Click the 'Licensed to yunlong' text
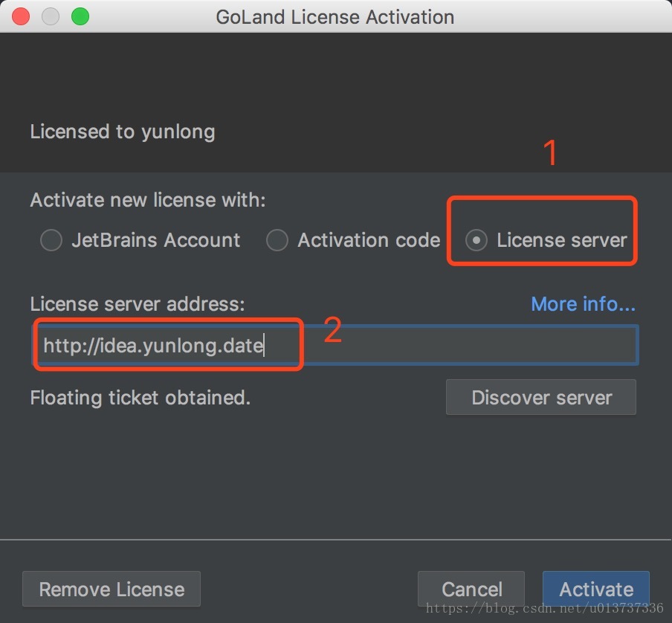 click(123, 132)
